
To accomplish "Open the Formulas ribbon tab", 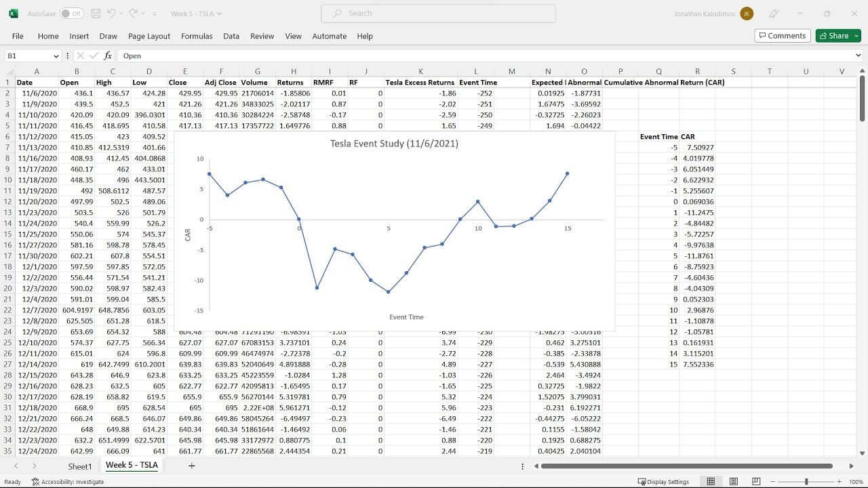I will pos(197,36).
